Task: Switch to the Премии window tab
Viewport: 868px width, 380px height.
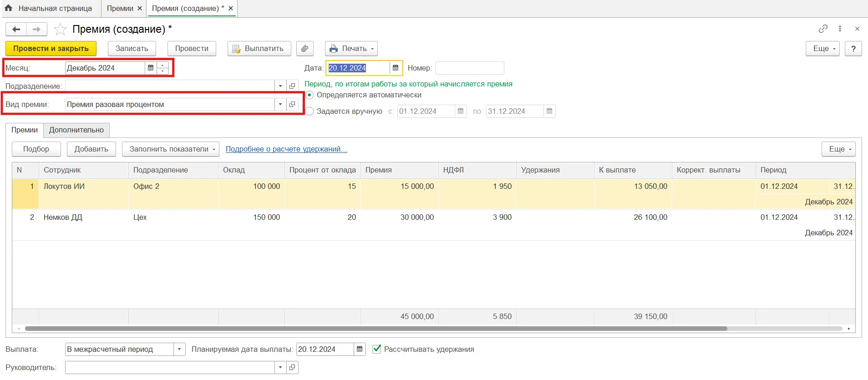Action: click(x=120, y=8)
